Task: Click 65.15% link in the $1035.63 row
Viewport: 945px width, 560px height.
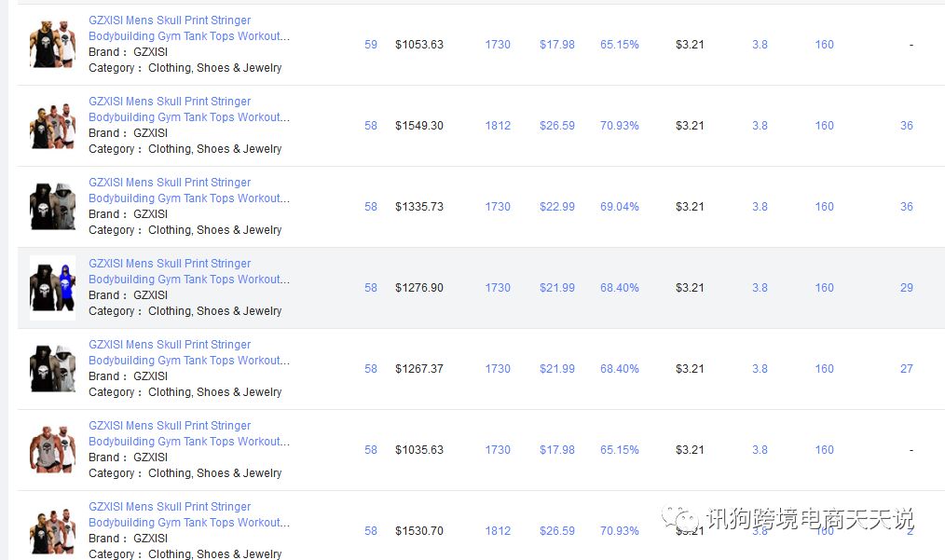Action: (x=620, y=450)
